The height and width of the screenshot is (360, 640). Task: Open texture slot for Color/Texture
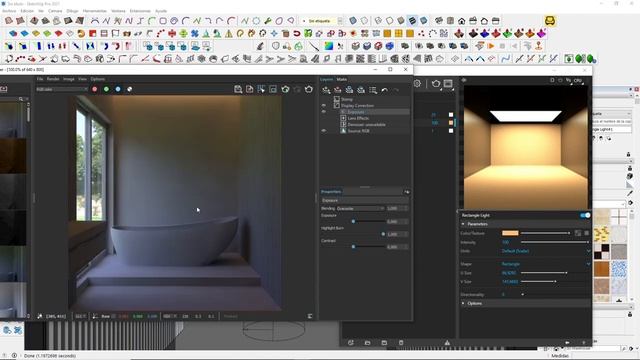[578, 233]
